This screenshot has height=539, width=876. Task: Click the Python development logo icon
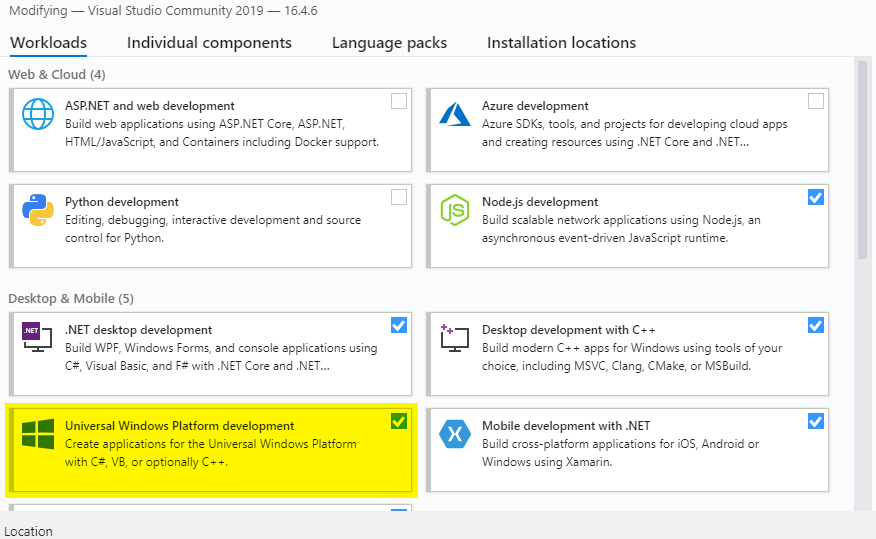[38, 210]
